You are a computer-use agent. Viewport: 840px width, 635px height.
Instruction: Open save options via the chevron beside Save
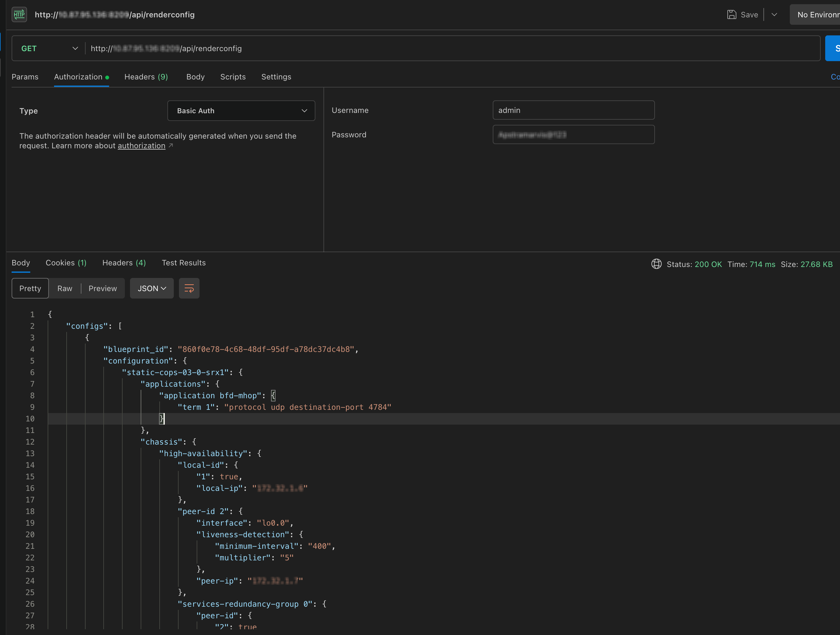775,14
